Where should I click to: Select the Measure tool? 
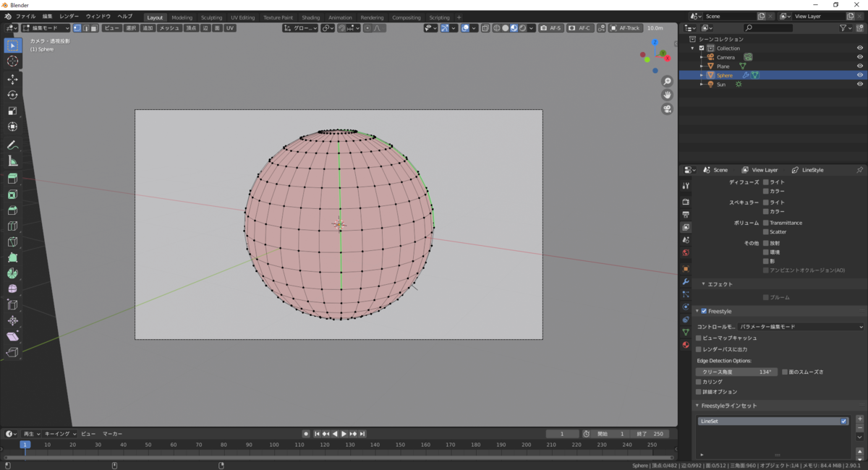(x=12, y=161)
